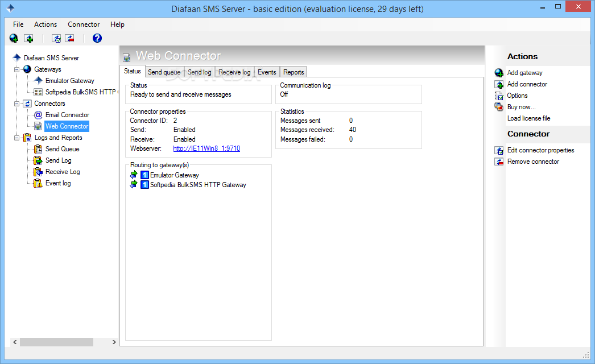Viewport: 595px width, 364px height.
Task: Click the Edit connector properties toolbar icon
Action: tap(56, 38)
